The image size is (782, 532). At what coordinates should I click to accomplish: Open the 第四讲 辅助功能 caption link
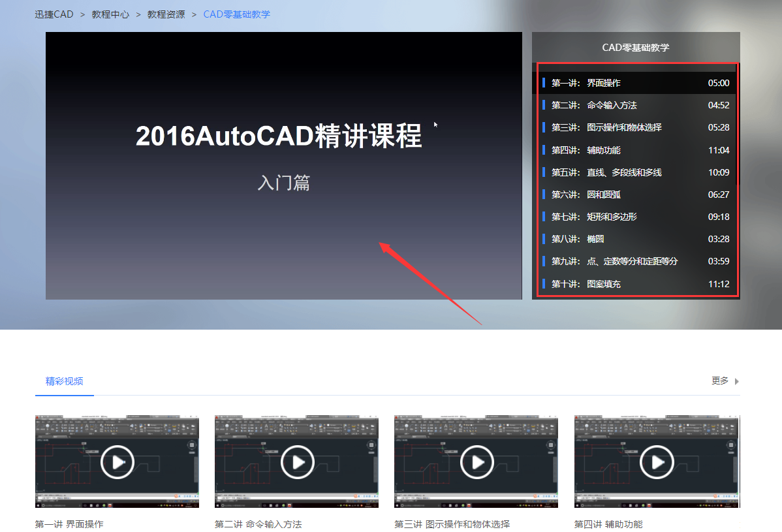point(608,524)
